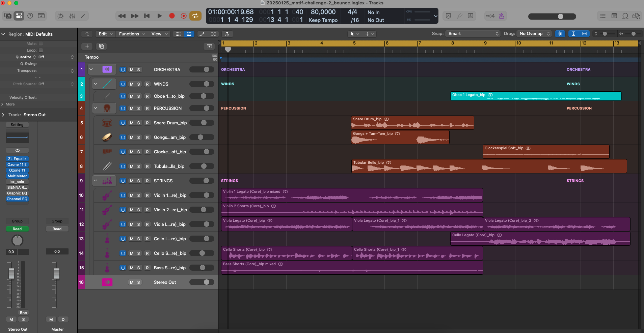
Task: Open the Library panel icon
Action: [x=8, y=16]
